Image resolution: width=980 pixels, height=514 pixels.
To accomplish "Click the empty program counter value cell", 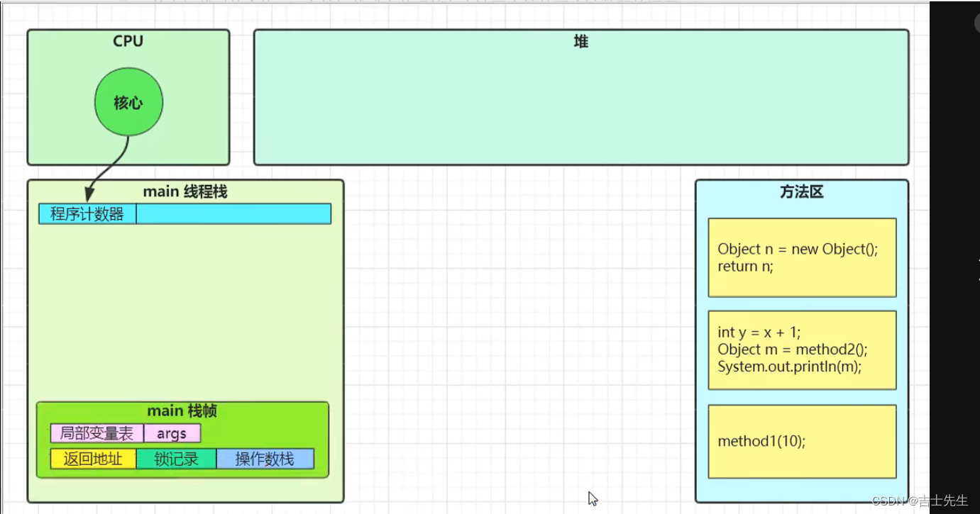I will click(233, 214).
